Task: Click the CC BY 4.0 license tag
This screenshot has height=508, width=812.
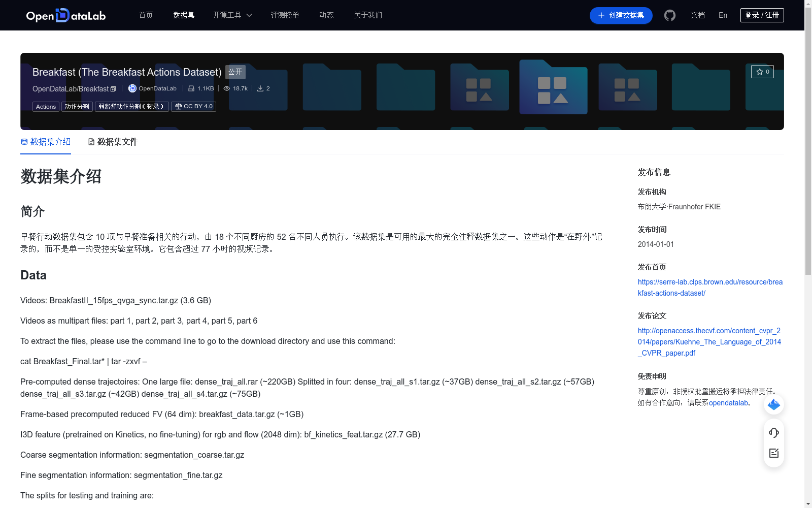Action: tap(193, 107)
